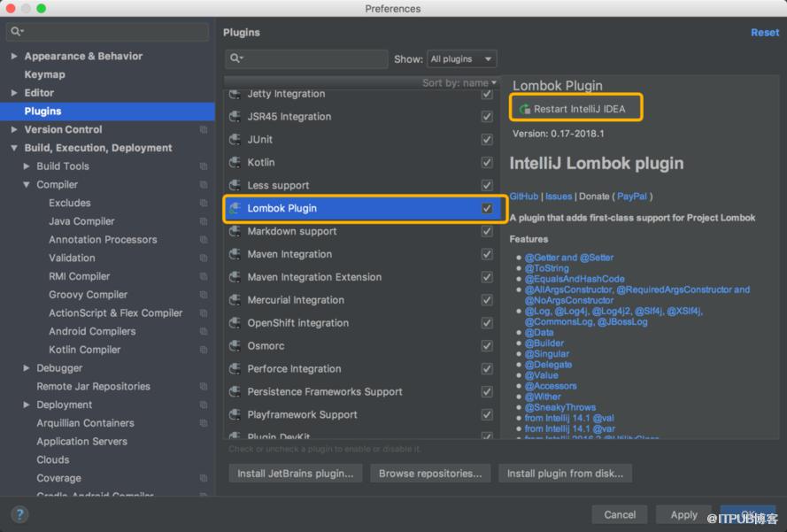This screenshot has width=787, height=532.
Task: Click the Lombok Plugin icon
Action: (235, 208)
